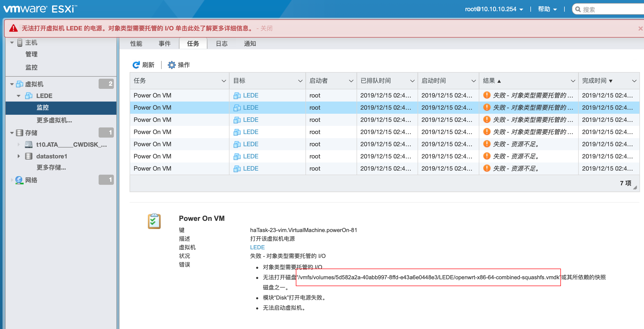Open 管理 under the host node

[32, 54]
